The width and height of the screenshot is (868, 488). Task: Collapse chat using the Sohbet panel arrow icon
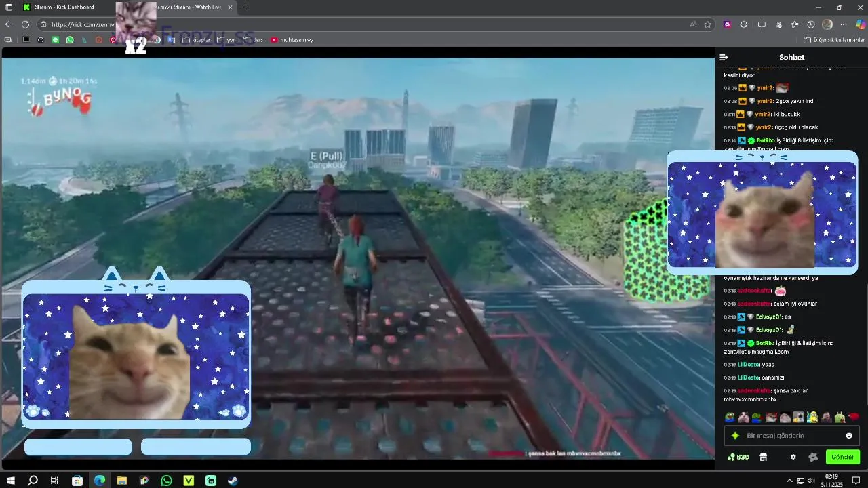(x=724, y=58)
